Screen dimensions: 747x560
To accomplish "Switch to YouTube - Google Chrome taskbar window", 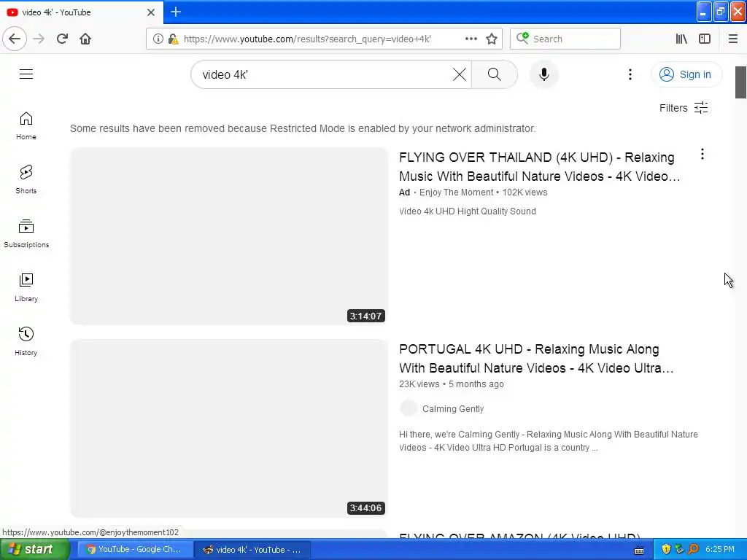I will 134,550.
